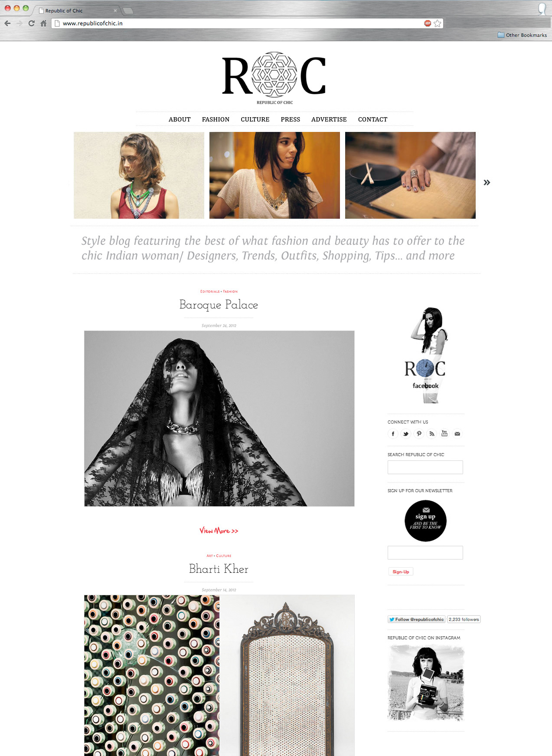
Task: Go to the CULTURE menu item
Action: 255,119
